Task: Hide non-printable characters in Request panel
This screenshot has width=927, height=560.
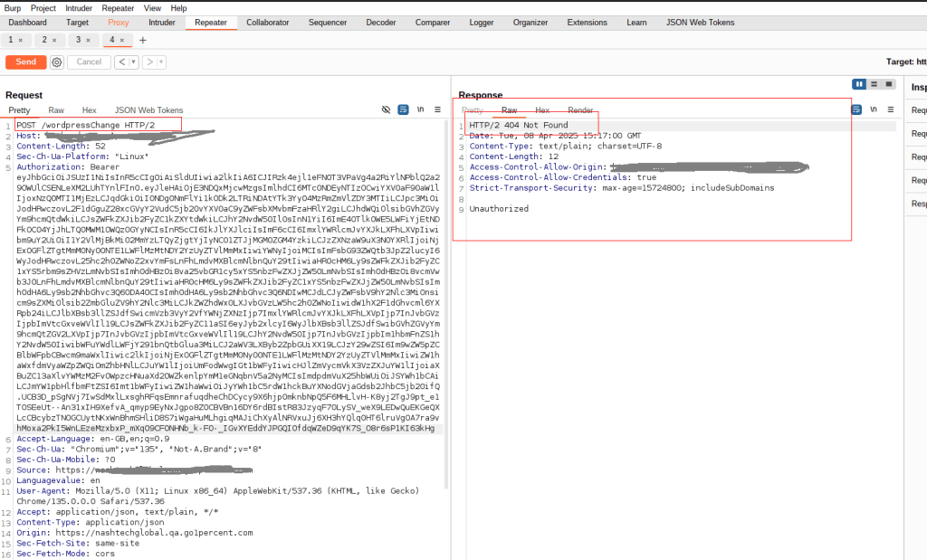Action: (x=386, y=109)
